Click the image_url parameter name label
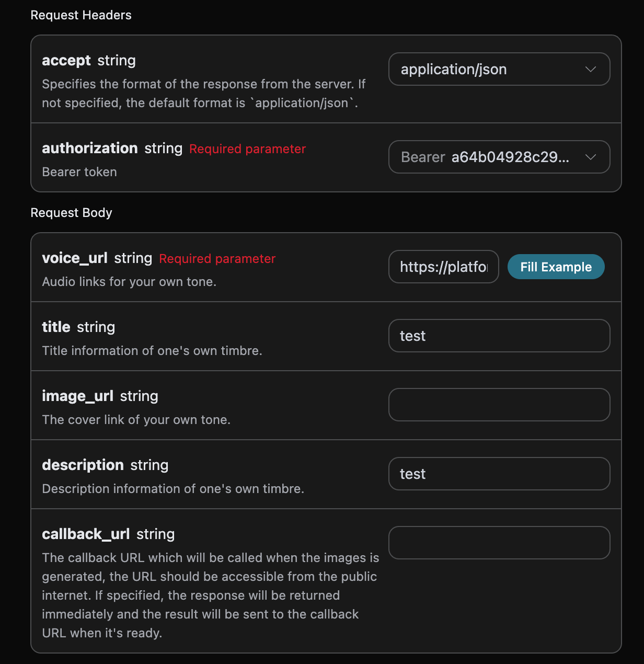The image size is (644, 664). pos(77,396)
